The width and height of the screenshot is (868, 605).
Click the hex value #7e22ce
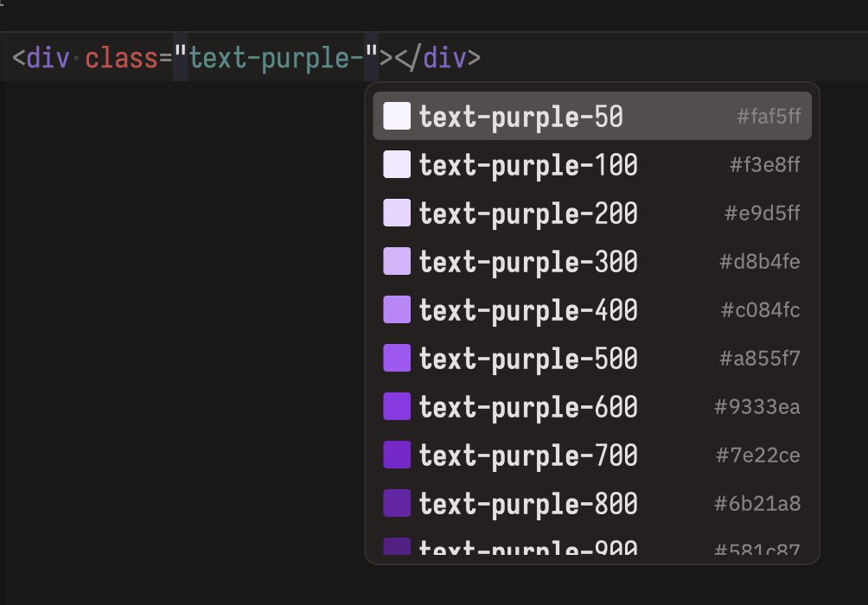[x=758, y=455]
